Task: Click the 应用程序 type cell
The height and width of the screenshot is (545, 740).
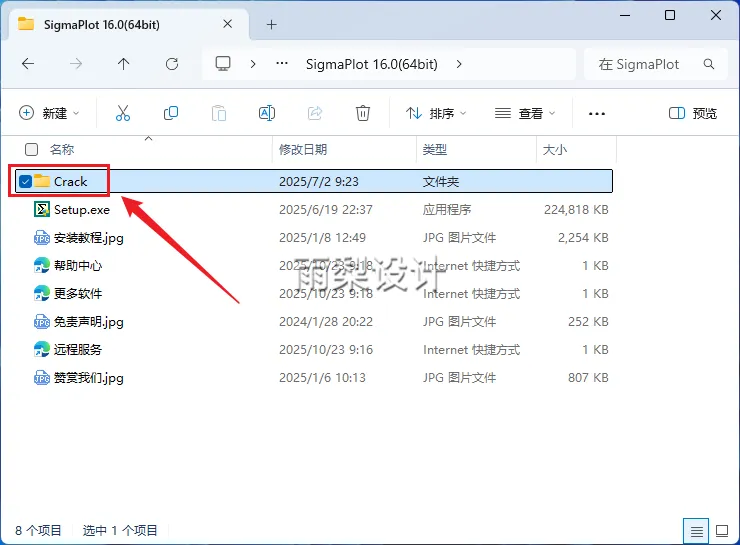Action: pos(447,210)
